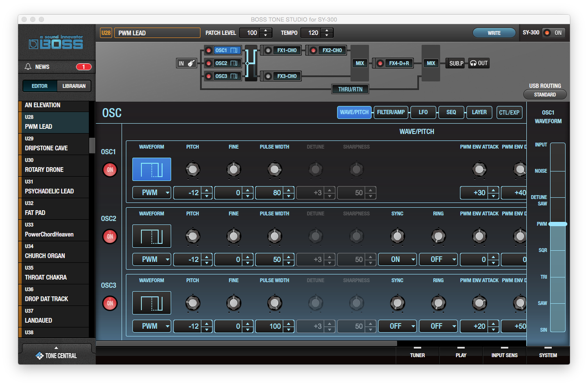588x386 pixels.
Task: Click the USB routing STANDARD button
Action: tap(545, 95)
